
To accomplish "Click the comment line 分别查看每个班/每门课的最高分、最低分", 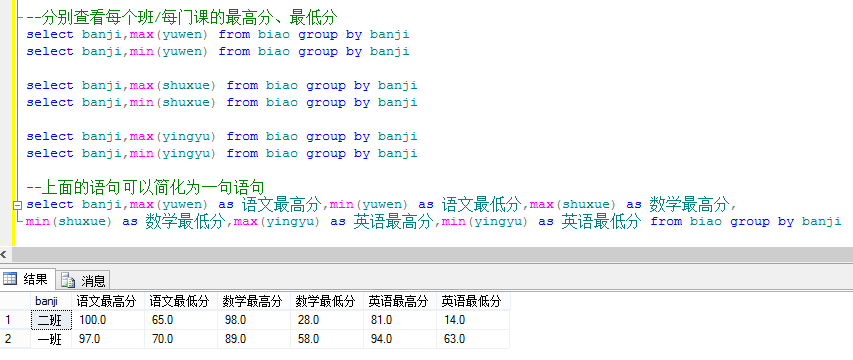I will tap(182, 17).
